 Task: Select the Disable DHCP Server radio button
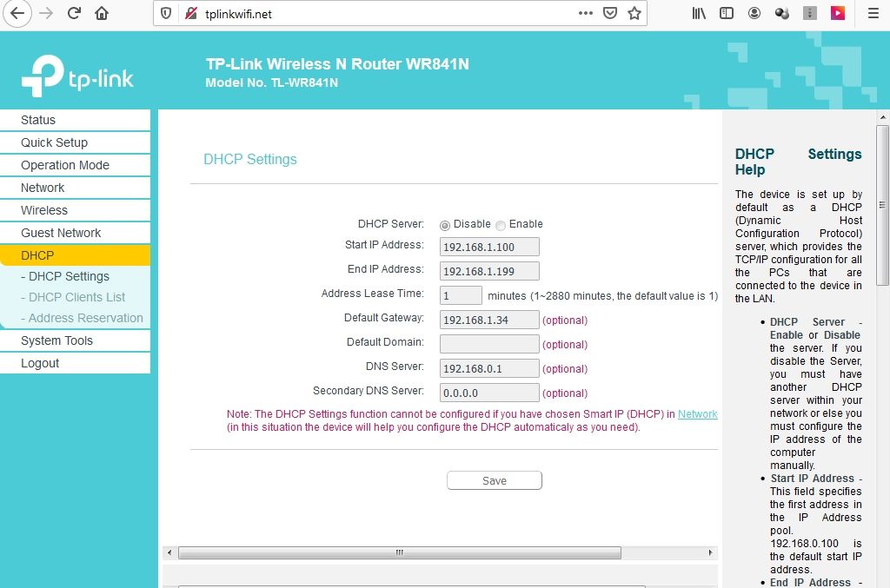(445, 226)
